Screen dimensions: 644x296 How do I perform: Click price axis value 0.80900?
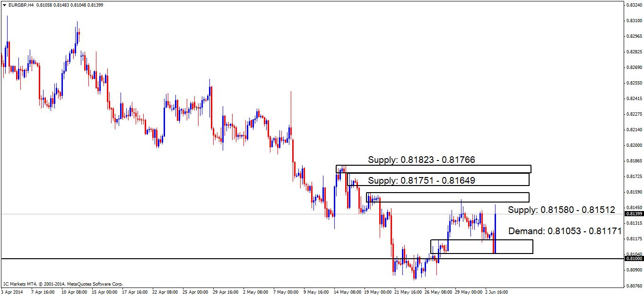tap(634, 270)
